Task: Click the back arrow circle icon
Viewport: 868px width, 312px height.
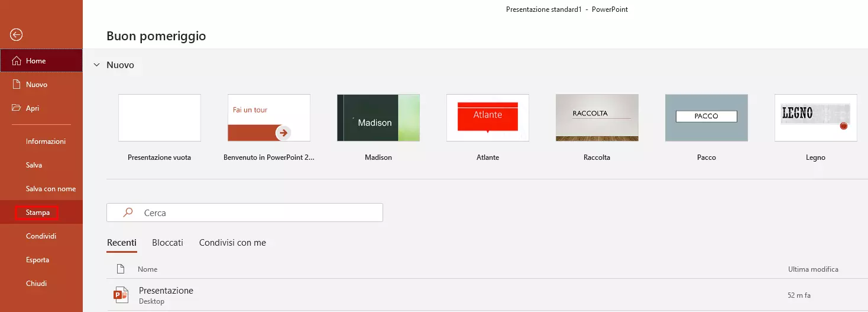Action: 17,35
